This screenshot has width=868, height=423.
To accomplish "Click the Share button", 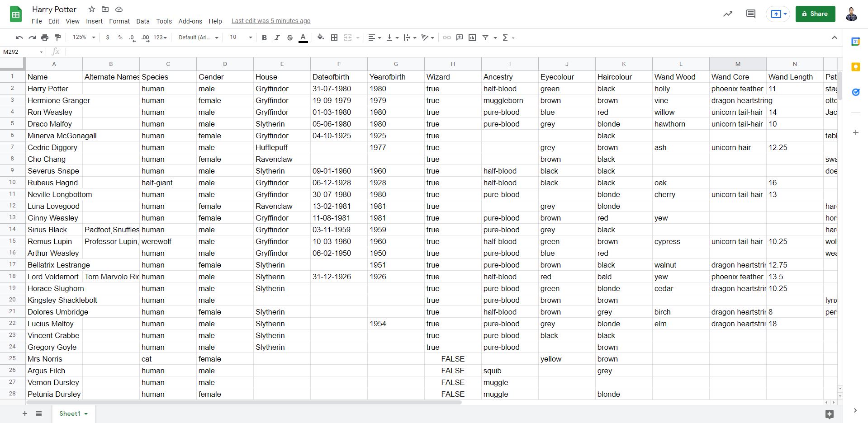I will [x=815, y=14].
